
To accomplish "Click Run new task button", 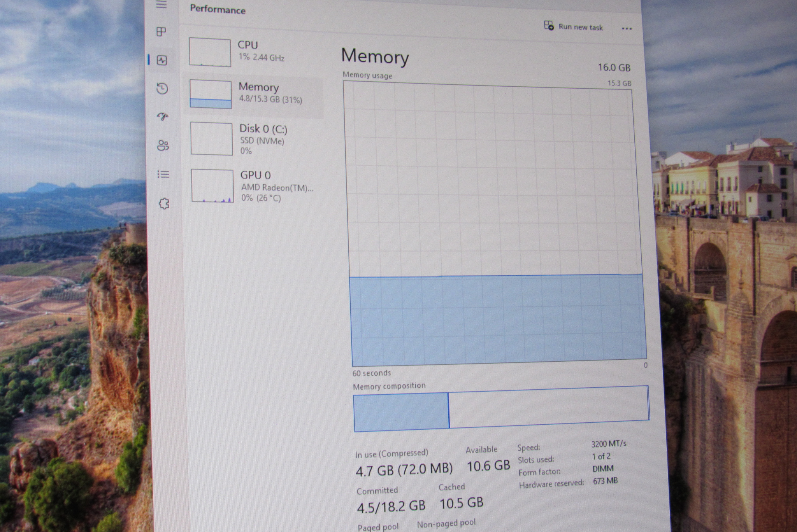I will tap(580, 27).
